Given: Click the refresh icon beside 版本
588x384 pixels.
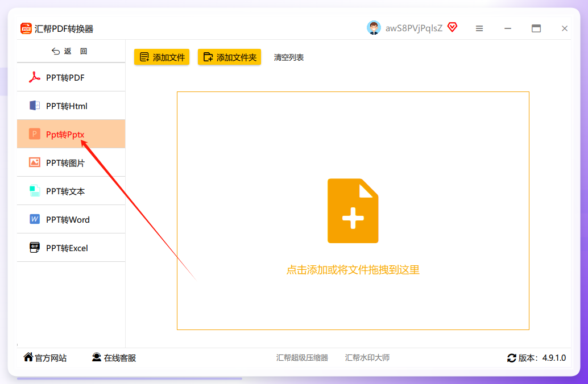Looking at the screenshot, I should (511, 358).
